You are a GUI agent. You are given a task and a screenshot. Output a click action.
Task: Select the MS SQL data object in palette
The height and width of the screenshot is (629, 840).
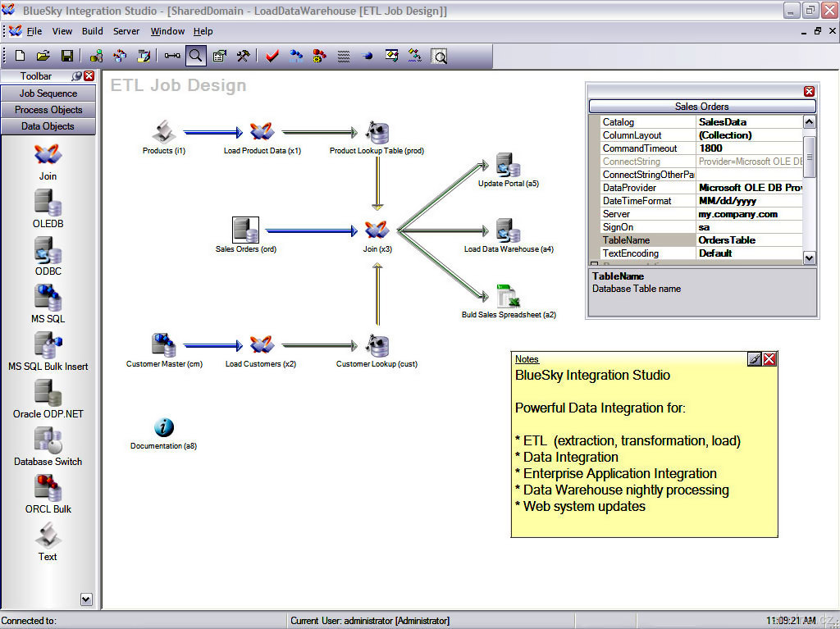(48, 304)
